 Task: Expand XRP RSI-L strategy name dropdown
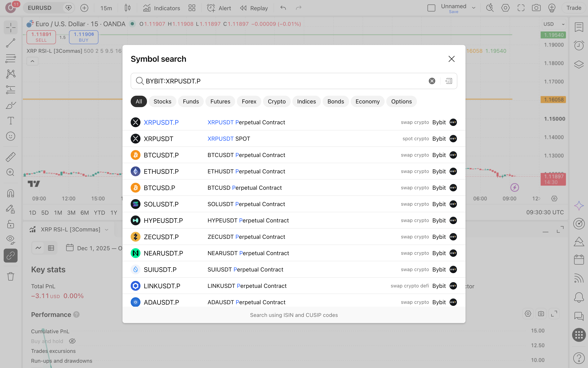pyautogui.click(x=106, y=230)
